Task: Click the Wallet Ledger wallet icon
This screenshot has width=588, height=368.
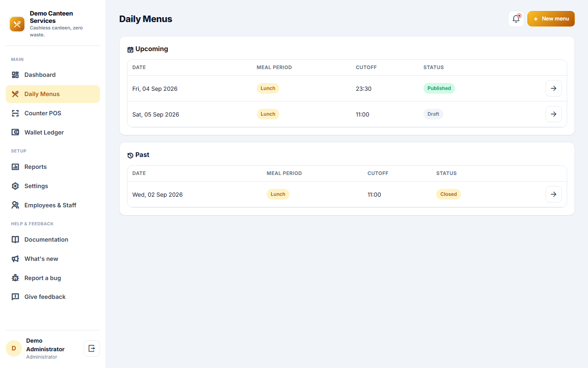Action: (x=16, y=132)
